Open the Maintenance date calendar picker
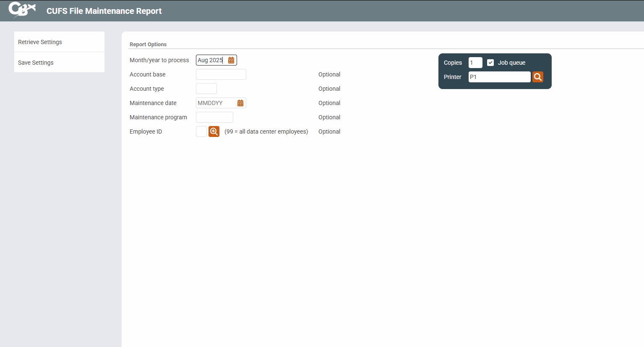This screenshot has height=347, width=644. tap(240, 103)
